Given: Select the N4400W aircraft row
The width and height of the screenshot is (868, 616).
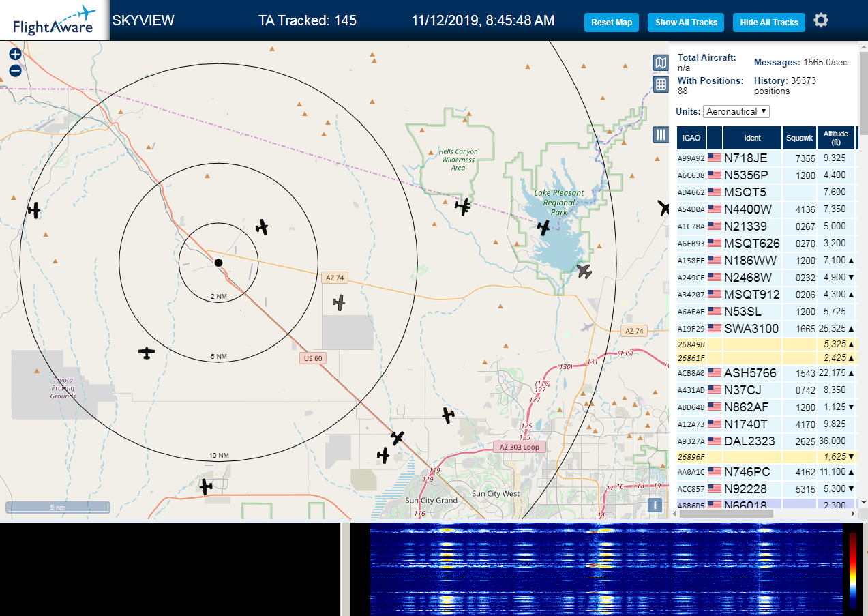Looking at the screenshot, I should click(x=766, y=209).
